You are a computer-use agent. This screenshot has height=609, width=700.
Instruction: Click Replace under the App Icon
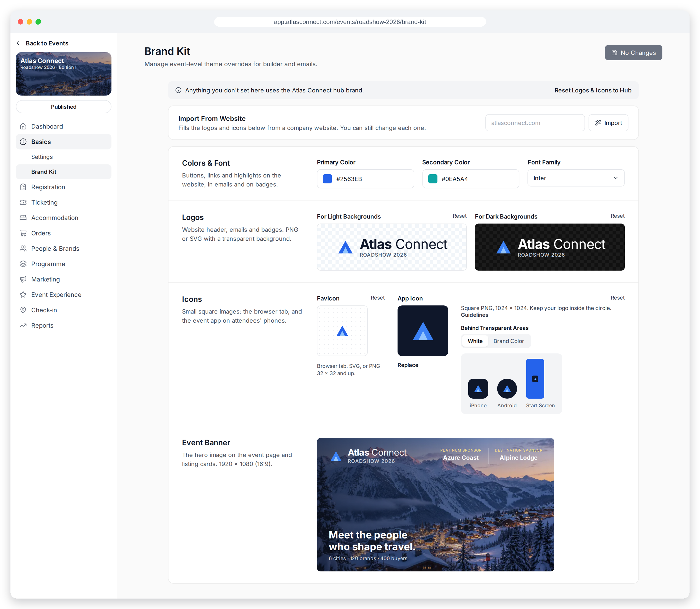point(408,365)
